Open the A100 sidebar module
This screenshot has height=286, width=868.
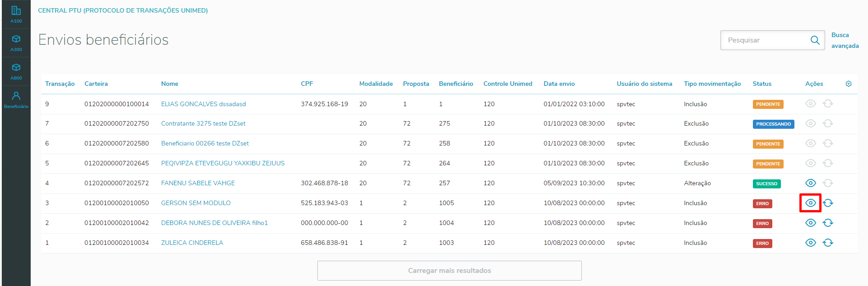click(16, 14)
